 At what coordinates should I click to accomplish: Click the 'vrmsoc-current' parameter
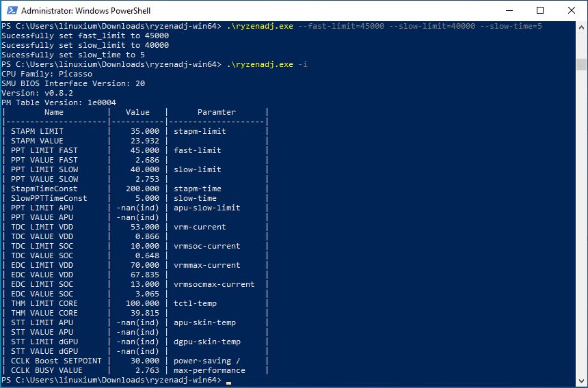click(207, 246)
